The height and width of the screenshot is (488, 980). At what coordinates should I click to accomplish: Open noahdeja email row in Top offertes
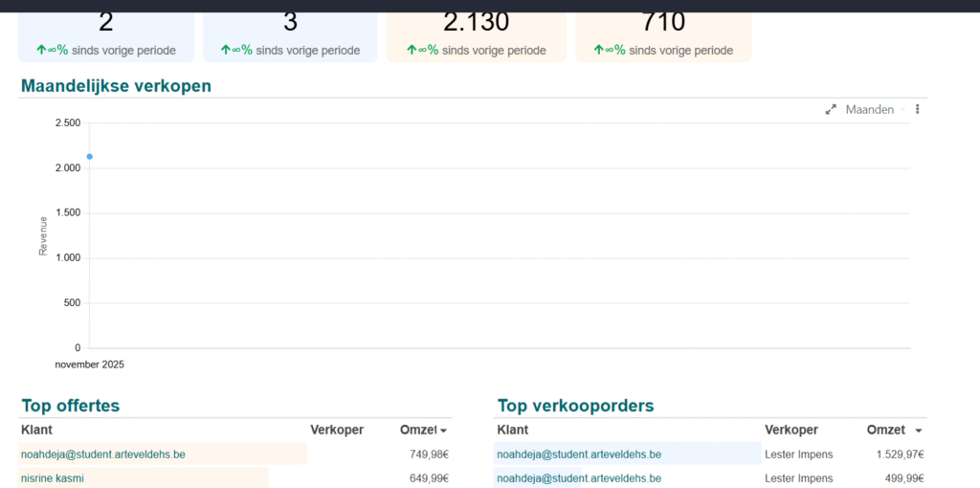point(102,455)
